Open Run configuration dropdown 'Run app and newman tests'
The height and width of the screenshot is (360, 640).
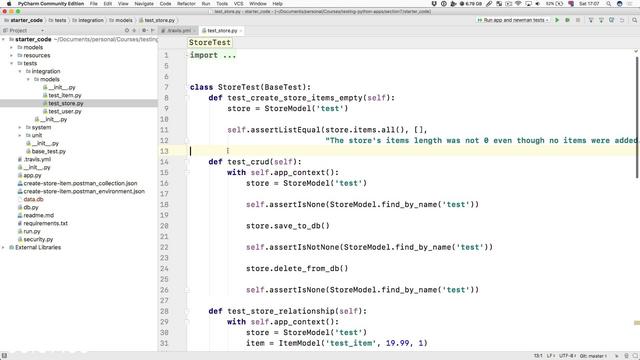[x=513, y=20]
